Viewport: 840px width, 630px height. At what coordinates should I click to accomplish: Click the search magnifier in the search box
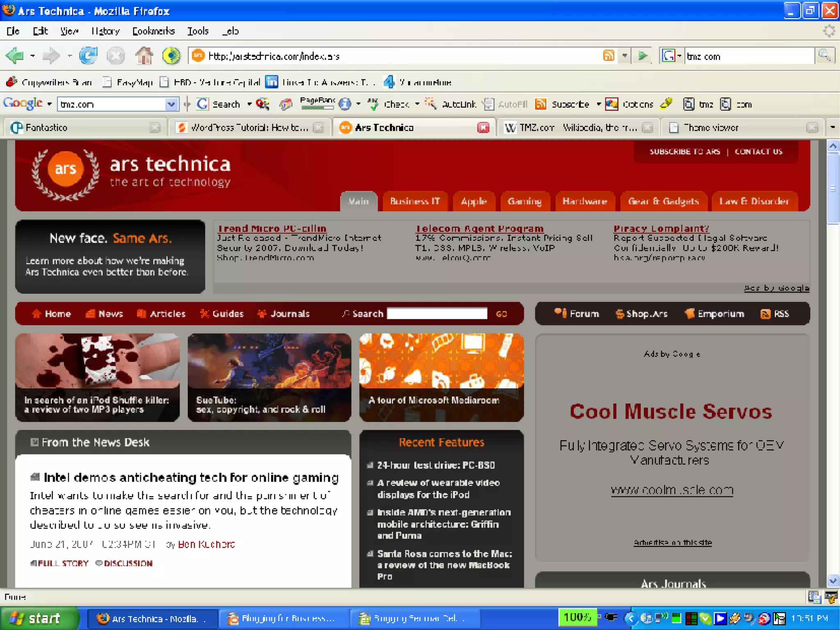point(824,55)
